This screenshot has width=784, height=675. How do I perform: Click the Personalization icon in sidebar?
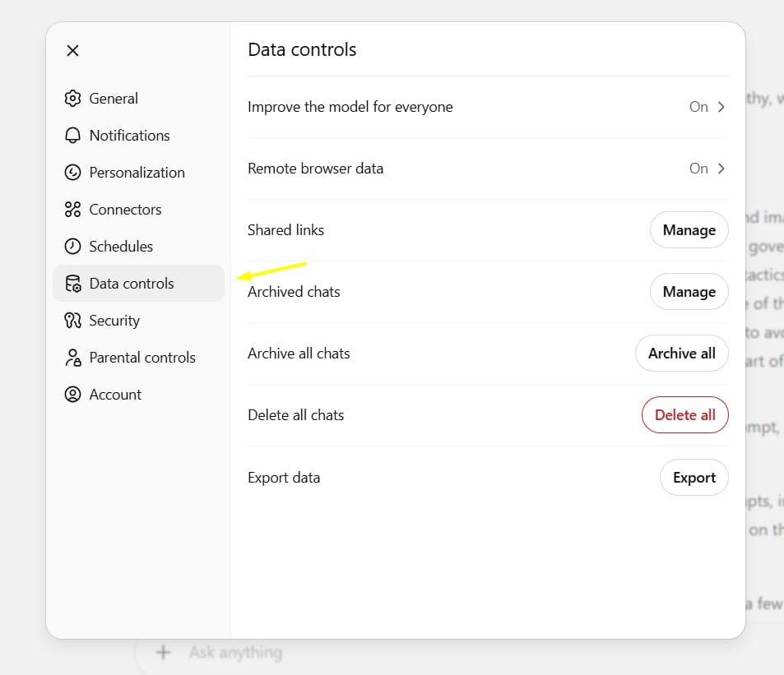[73, 173]
